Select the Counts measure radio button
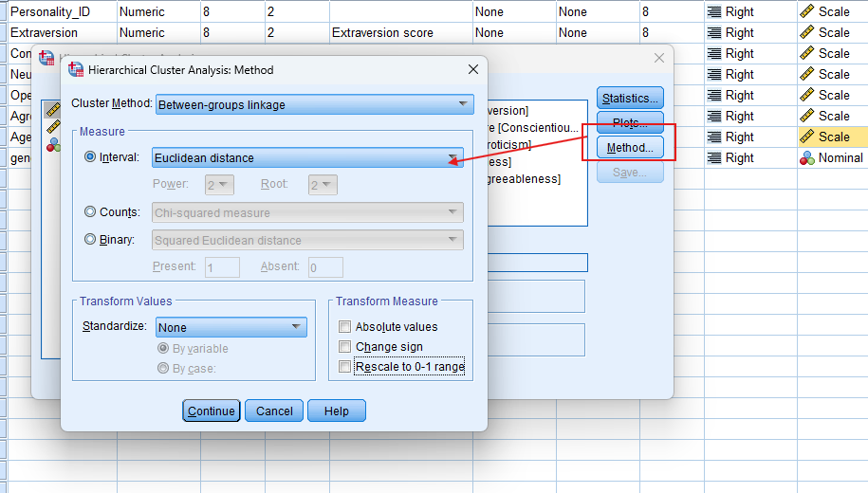868x493 pixels. pos(91,212)
